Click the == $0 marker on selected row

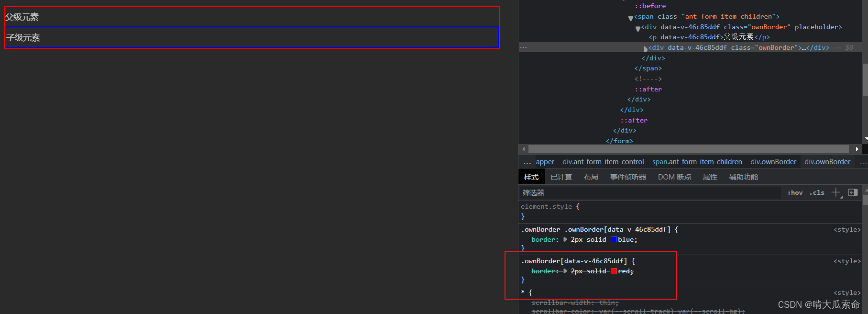coord(844,47)
